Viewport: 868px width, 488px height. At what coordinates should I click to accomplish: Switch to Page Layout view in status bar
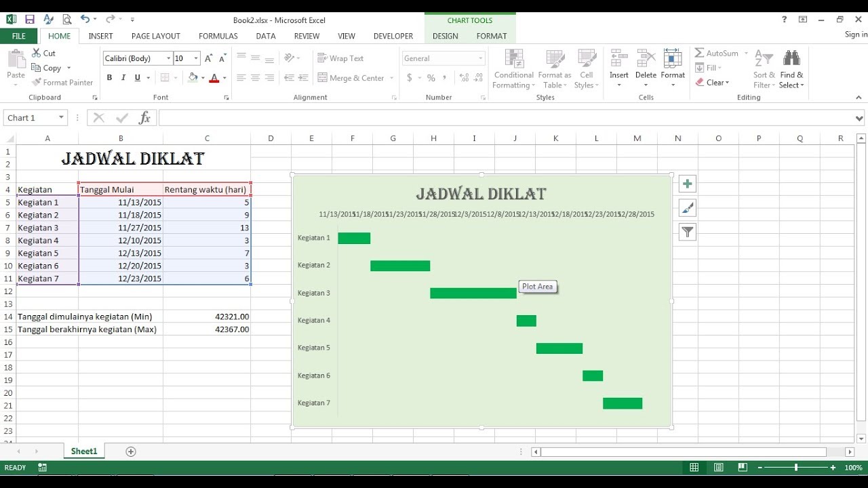pyautogui.click(x=718, y=468)
